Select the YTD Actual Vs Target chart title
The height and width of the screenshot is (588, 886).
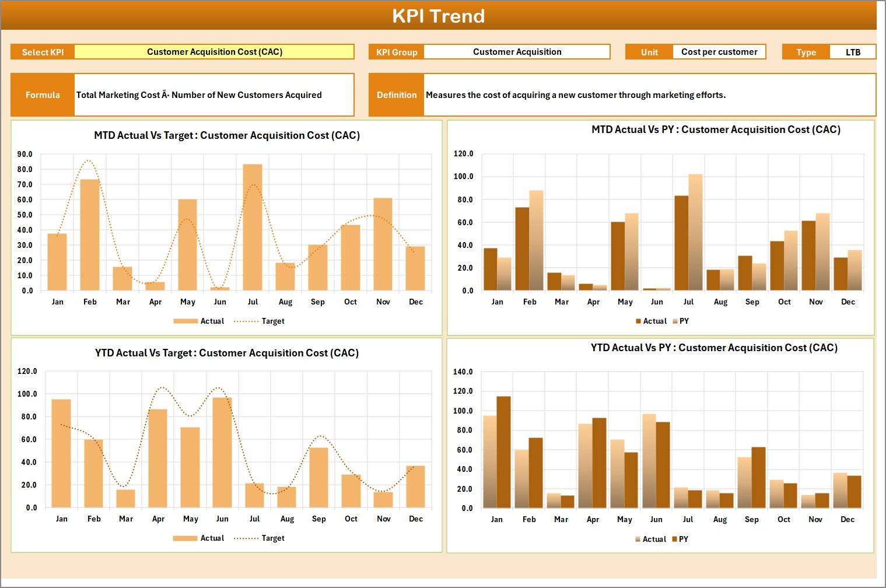pyautogui.click(x=227, y=353)
